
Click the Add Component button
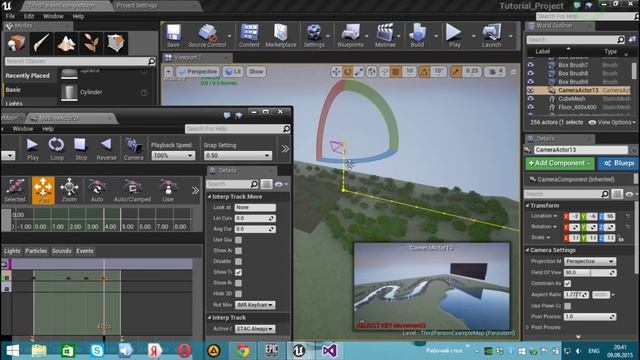tap(560, 163)
